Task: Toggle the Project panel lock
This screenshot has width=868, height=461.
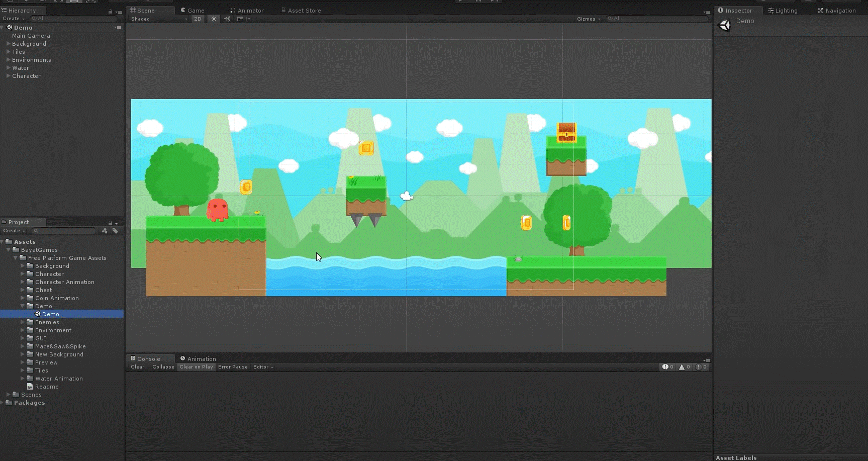Action: (x=110, y=223)
